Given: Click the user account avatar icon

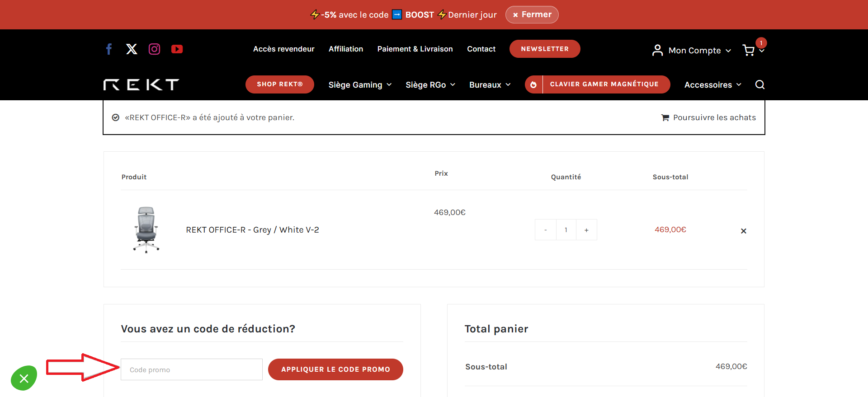Looking at the screenshot, I should pyautogui.click(x=658, y=50).
